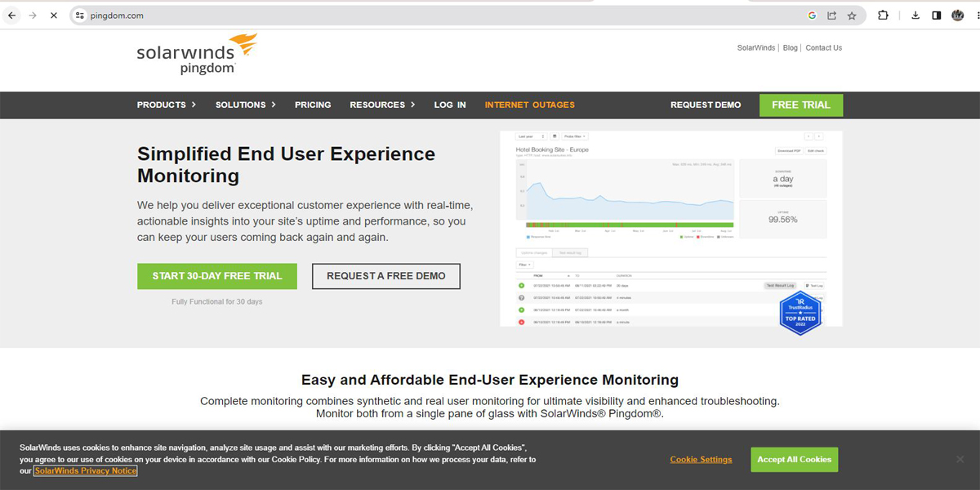Stop loading the page
The image size is (980, 490).
click(x=54, y=15)
